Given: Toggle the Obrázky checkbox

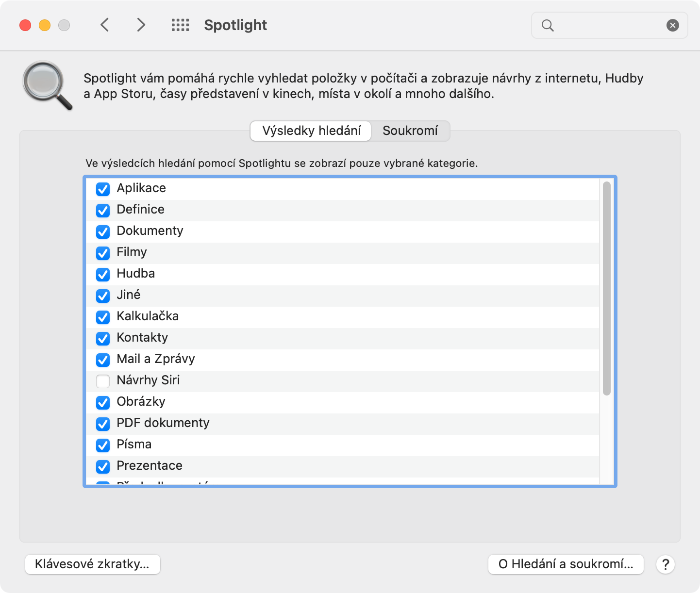Looking at the screenshot, I should click(x=103, y=402).
